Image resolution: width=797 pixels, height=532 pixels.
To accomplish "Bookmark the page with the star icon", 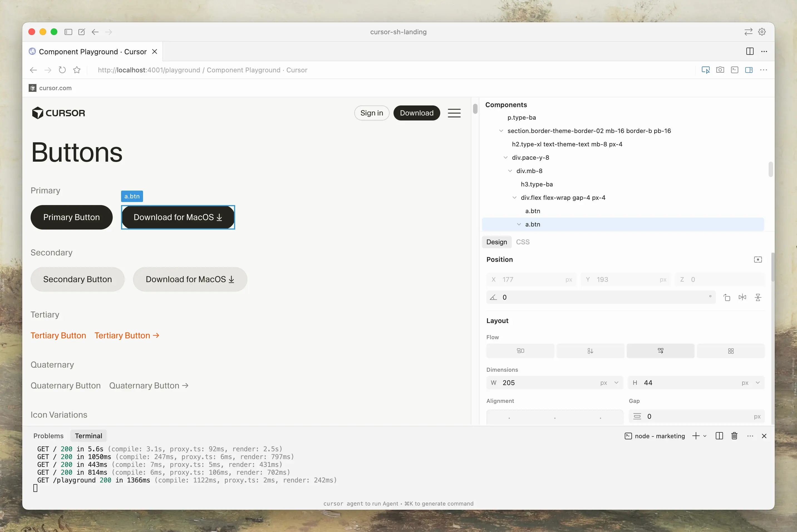I will tap(77, 70).
